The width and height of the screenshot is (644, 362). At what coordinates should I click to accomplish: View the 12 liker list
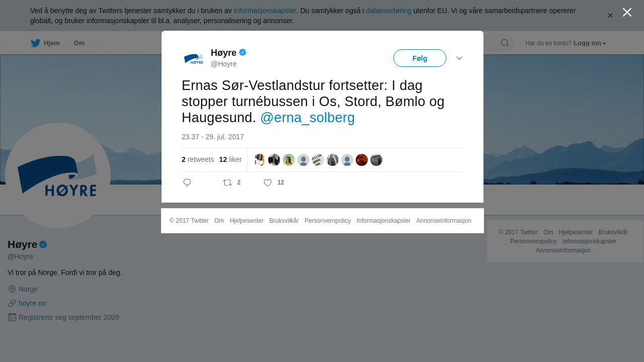pyautogui.click(x=230, y=159)
